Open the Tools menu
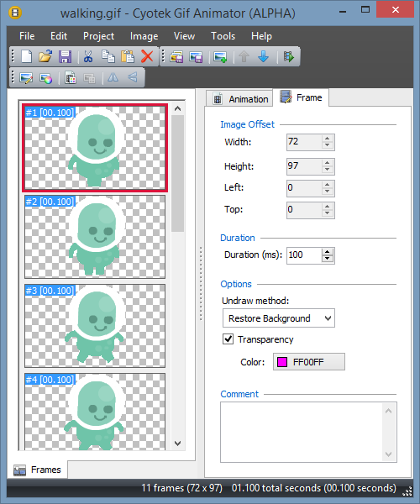Viewport: 420px width, 504px height. click(223, 36)
